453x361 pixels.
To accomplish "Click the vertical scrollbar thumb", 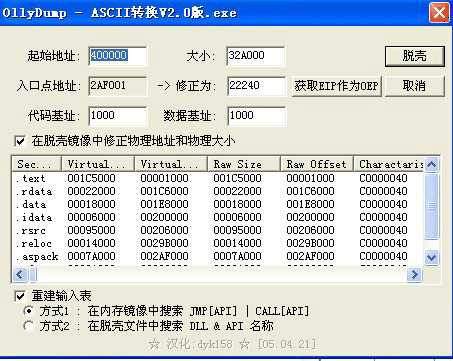I will [x=432, y=206].
